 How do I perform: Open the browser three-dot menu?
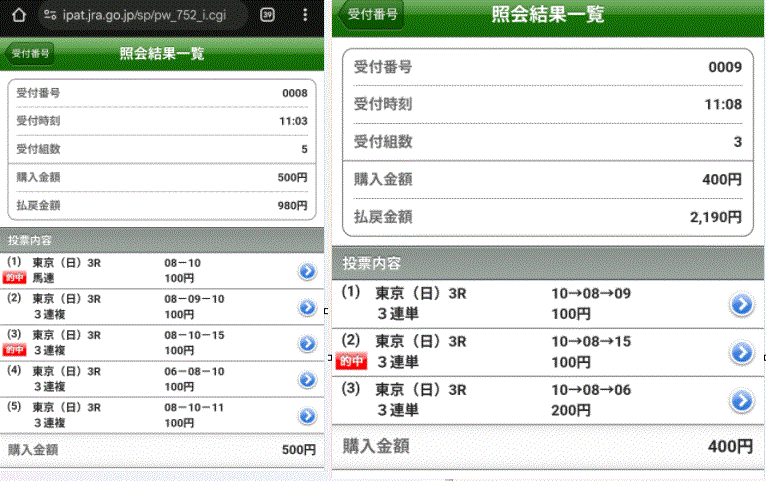(305, 15)
